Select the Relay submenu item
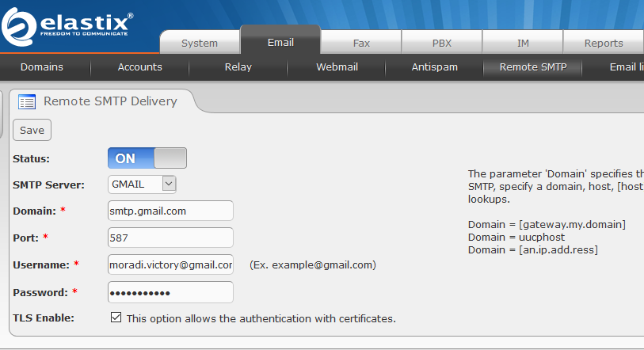 (x=238, y=67)
